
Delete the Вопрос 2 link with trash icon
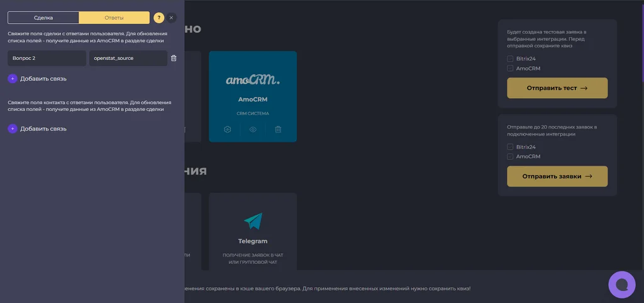pyautogui.click(x=174, y=59)
